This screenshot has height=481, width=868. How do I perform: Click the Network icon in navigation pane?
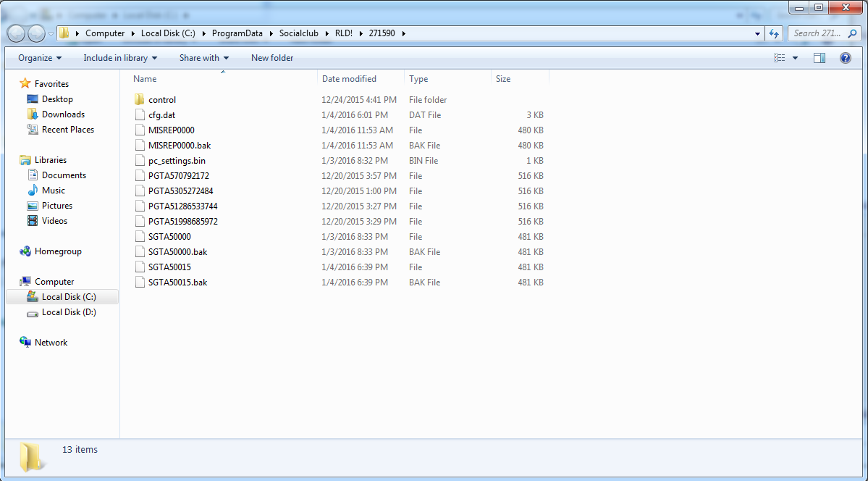25,343
